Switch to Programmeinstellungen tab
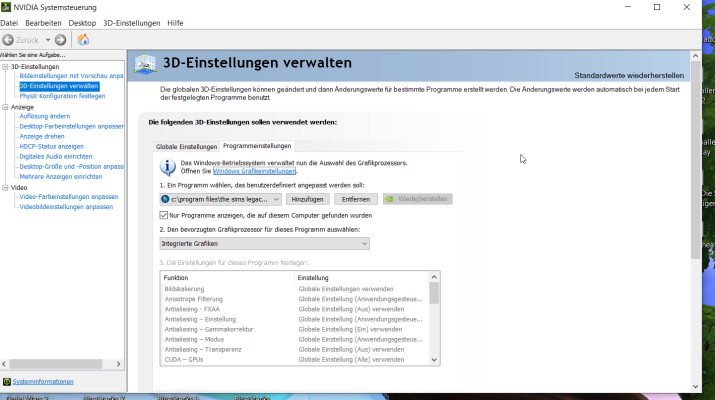715x400 pixels. coord(257,146)
